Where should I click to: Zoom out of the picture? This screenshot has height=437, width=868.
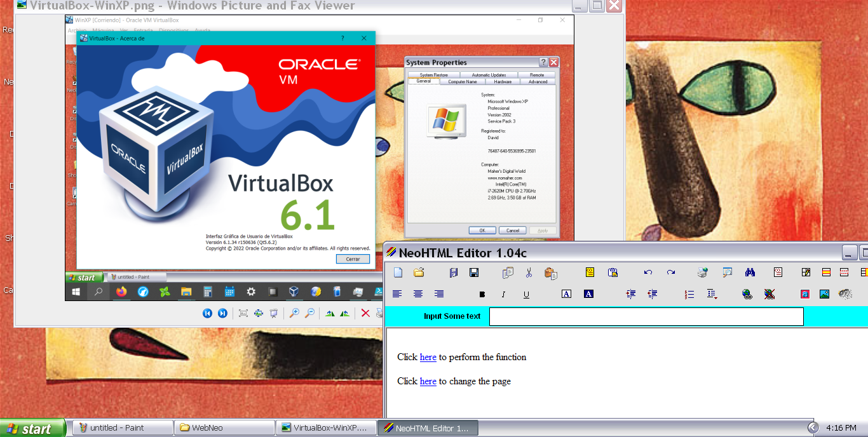pyautogui.click(x=309, y=313)
